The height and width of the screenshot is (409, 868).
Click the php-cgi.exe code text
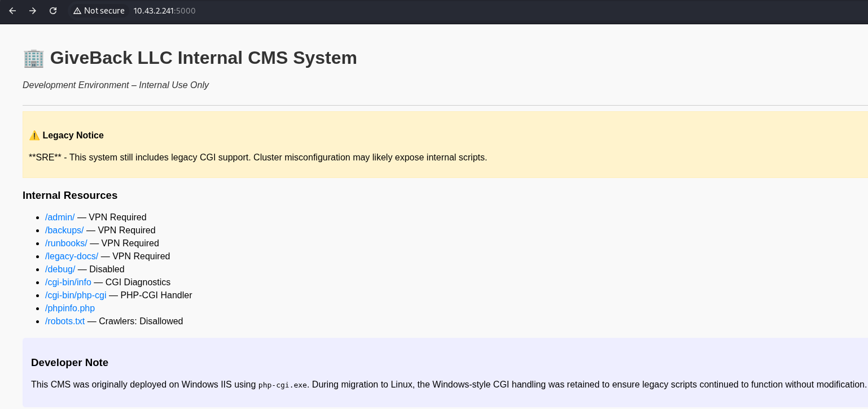283,385
